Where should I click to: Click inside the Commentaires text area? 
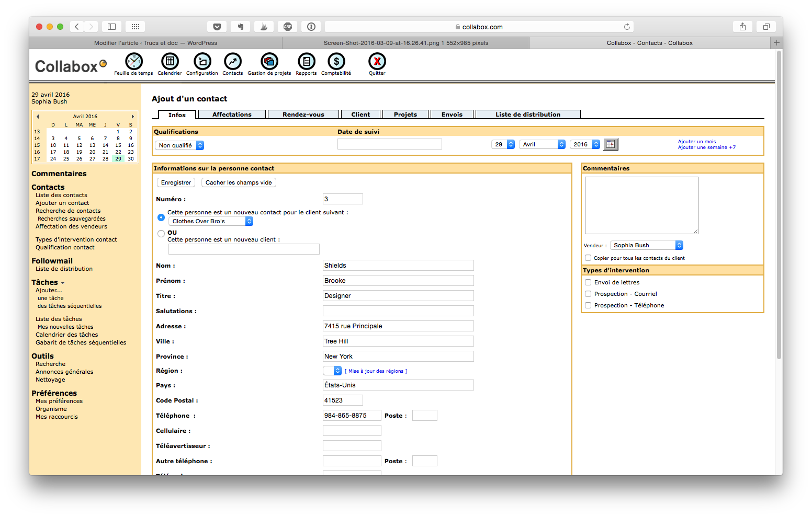pyautogui.click(x=641, y=205)
